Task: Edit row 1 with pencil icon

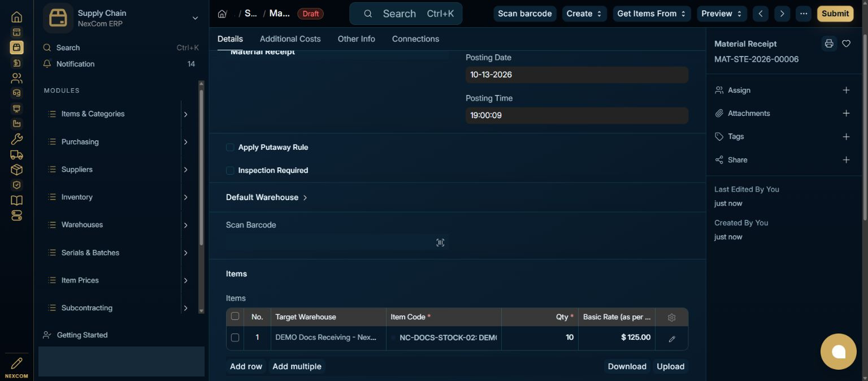Action: tap(672, 339)
